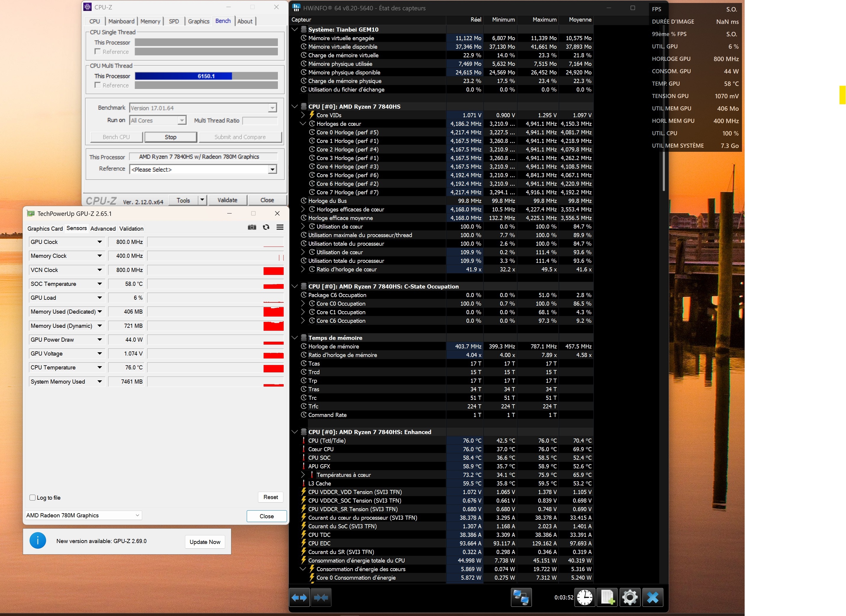Open the Tools dropdown arrow in CPU-Z
This screenshot has width=846, height=616.
202,200
